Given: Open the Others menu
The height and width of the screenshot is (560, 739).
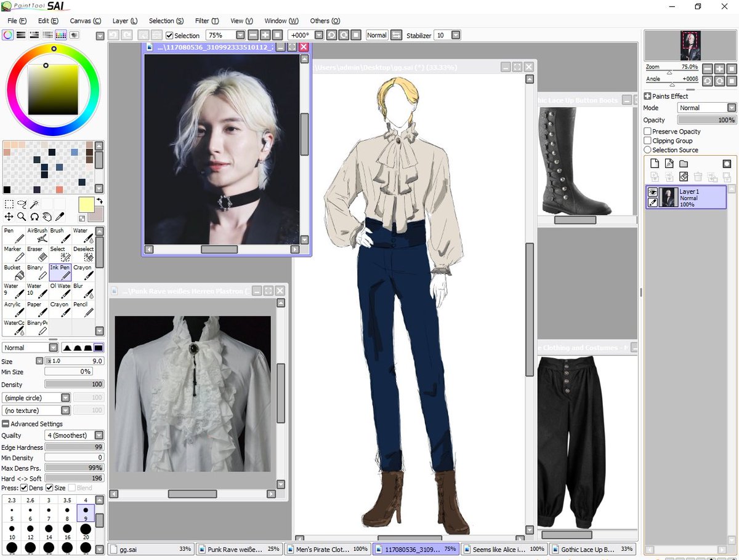Looking at the screenshot, I should click(325, 21).
